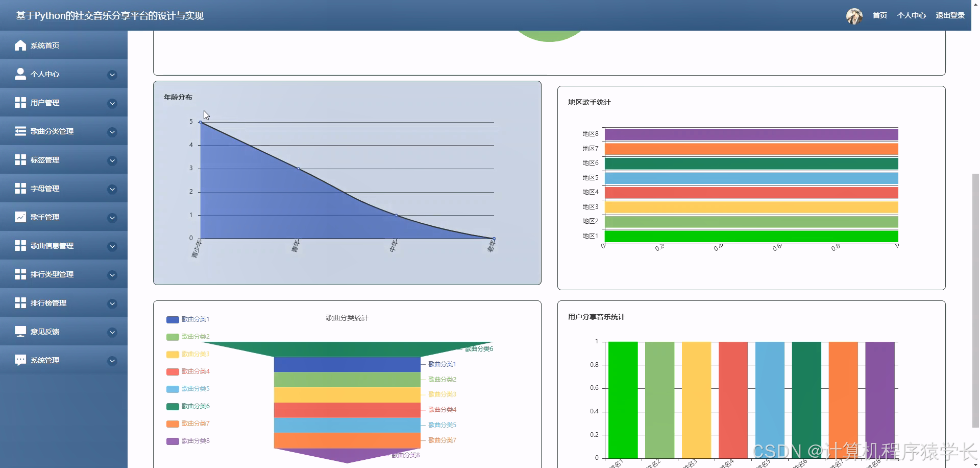980x468 pixels.
Task: Expand the 系统管理 chevron arrow
Action: 112,361
